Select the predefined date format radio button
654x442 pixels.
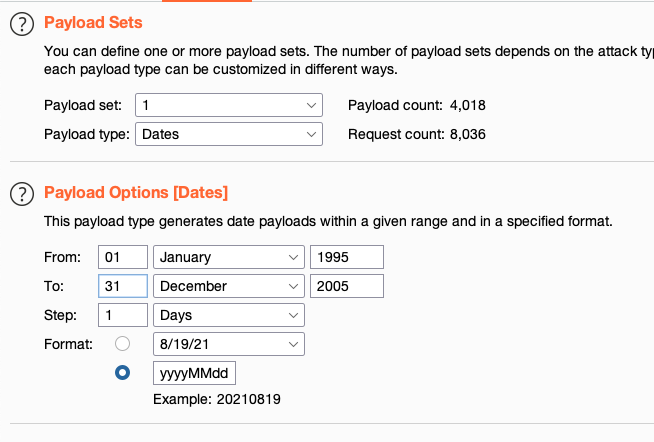123,344
